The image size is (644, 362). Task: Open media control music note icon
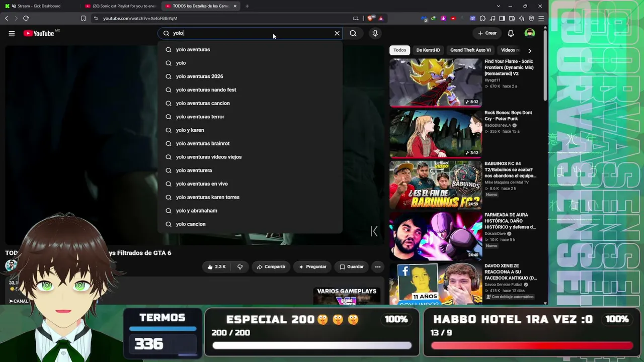click(x=492, y=18)
